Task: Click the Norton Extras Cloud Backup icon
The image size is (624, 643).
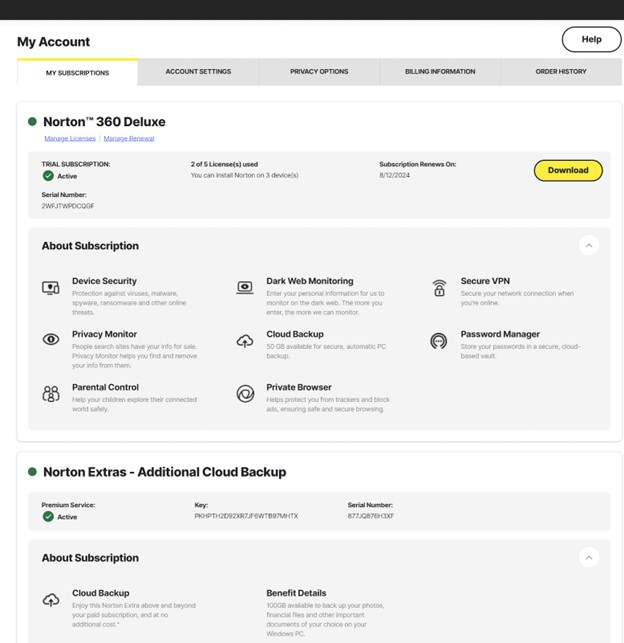Action: coord(51,600)
